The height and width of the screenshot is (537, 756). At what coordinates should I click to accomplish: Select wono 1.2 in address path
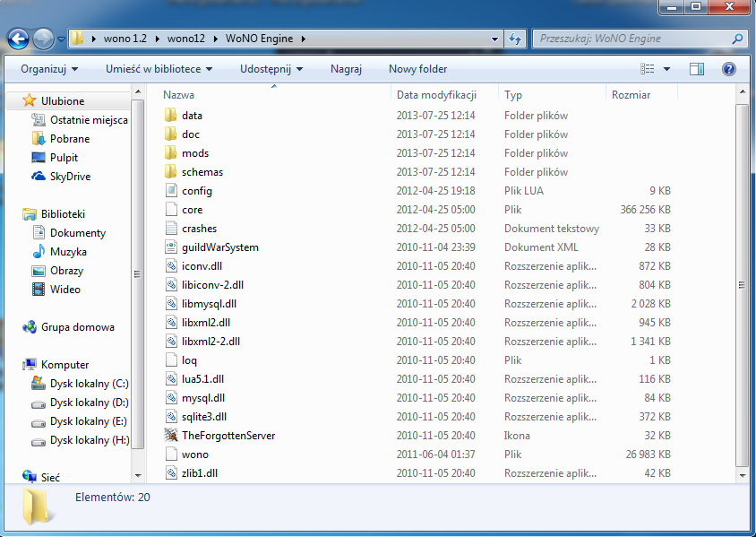coord(125,39)
